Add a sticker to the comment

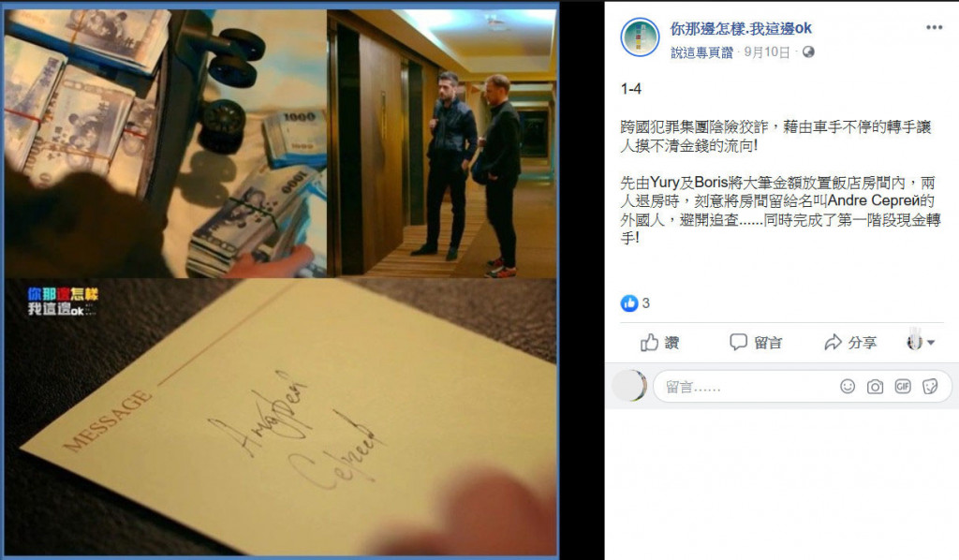pos(930,387)
